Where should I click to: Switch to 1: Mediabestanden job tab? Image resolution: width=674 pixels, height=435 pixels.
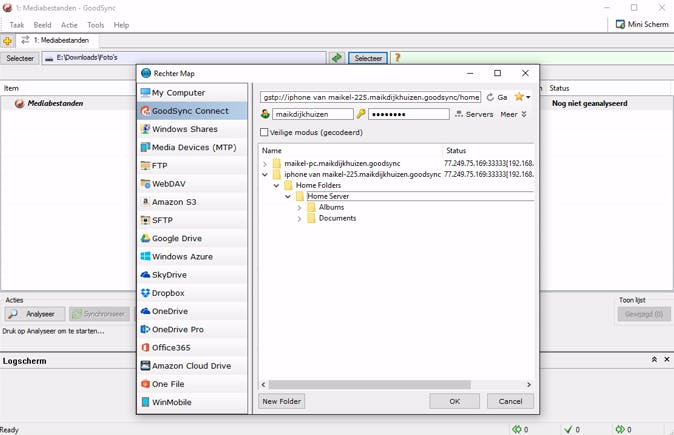(x=56, y=40)
